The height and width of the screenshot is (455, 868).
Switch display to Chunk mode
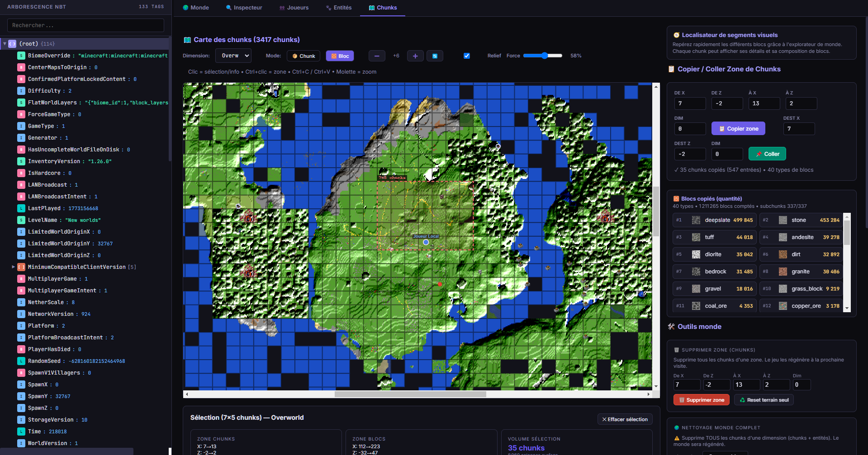[x=303, y=56]
